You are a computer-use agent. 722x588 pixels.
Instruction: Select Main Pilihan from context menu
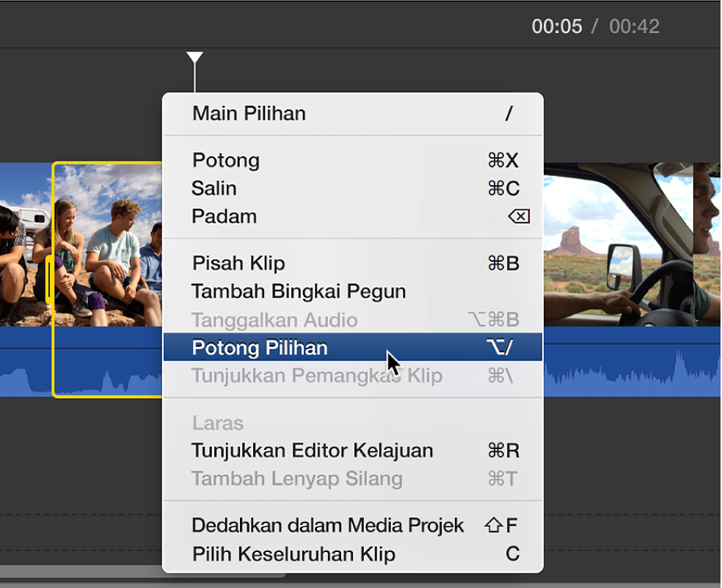[x=249, y=114]
